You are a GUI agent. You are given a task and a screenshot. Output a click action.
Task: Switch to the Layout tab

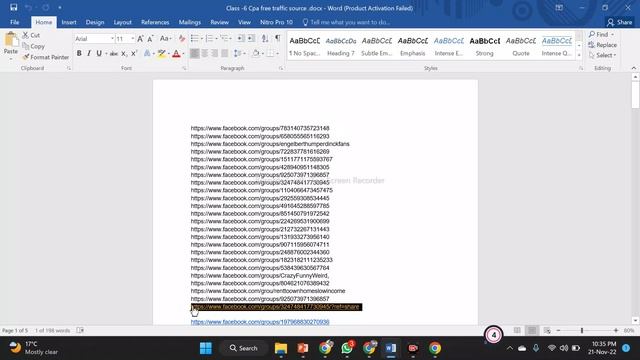pyautogui.click(x=122, y=22)
